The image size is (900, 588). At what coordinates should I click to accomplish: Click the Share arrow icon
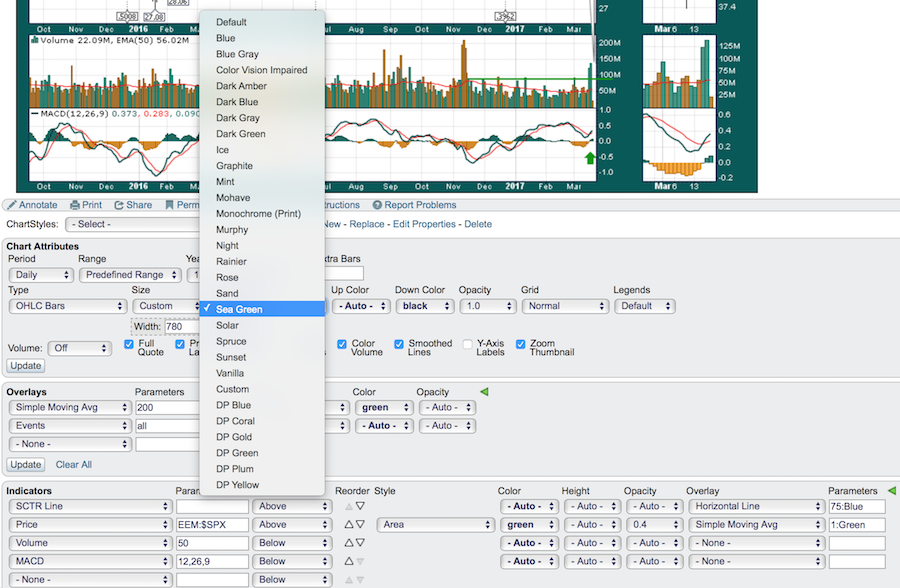[120, 205]
